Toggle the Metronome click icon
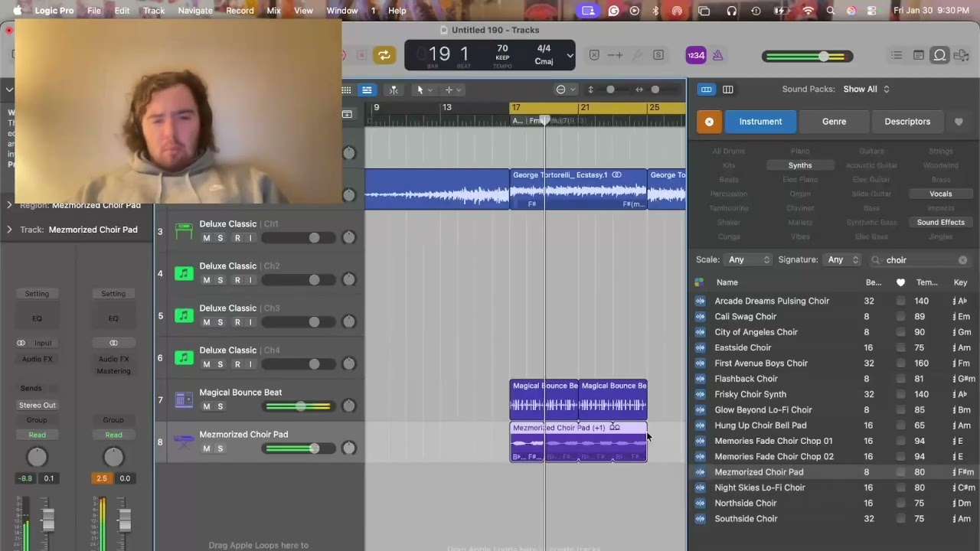Viewport: 980px width, 551px height. point(717,55)
